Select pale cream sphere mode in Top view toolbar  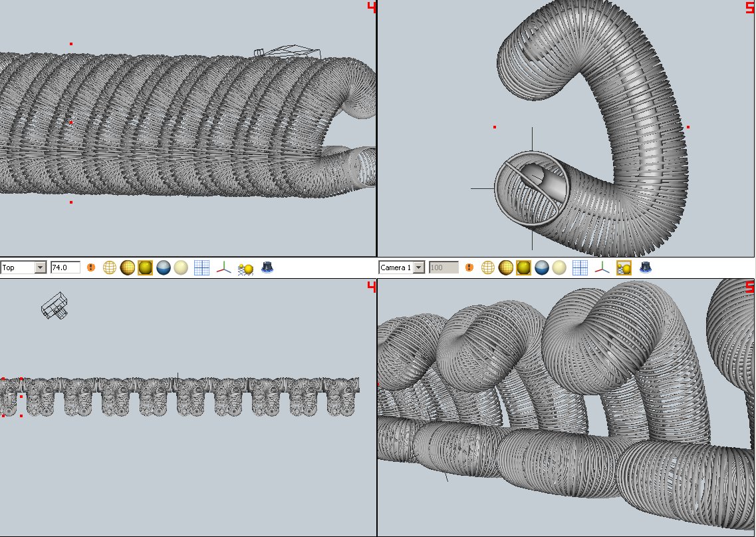coord(181,268)
